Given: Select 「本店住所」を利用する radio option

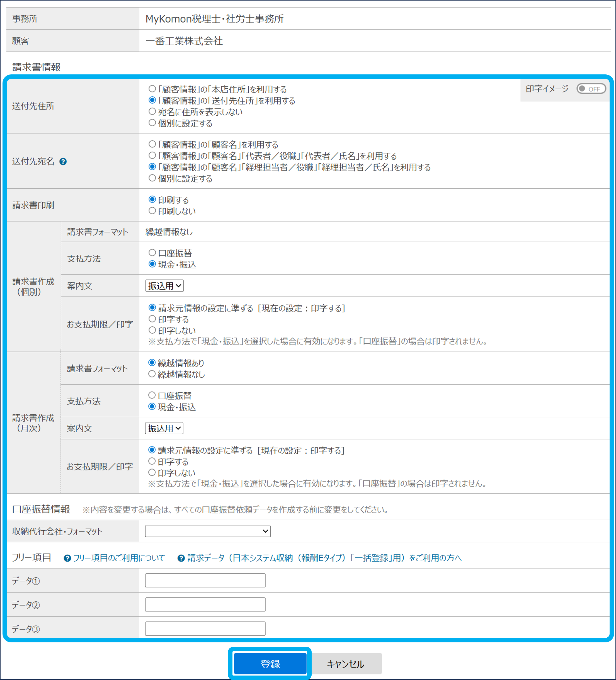Looking at the screenshot, I should coord(152,89).
